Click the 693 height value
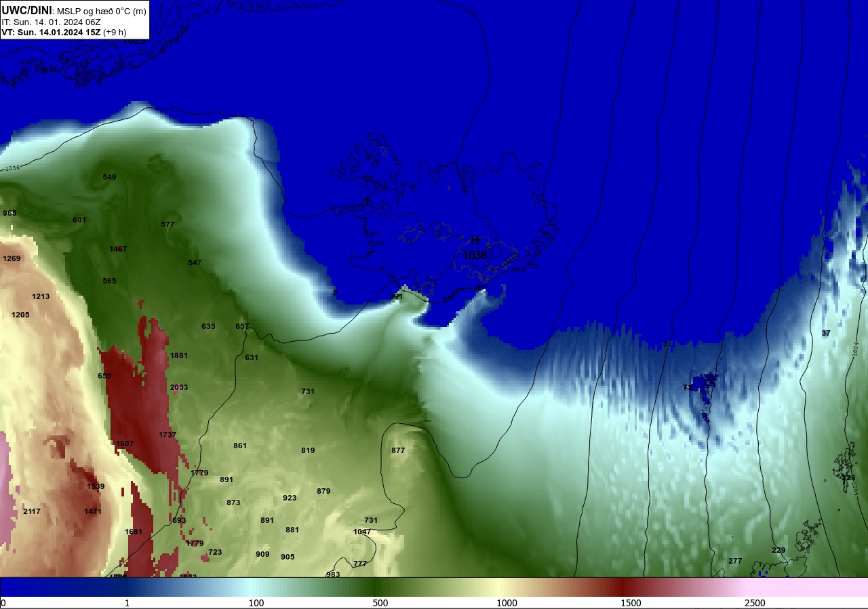This screenshot has width=868, height=609. click(179, 520)
